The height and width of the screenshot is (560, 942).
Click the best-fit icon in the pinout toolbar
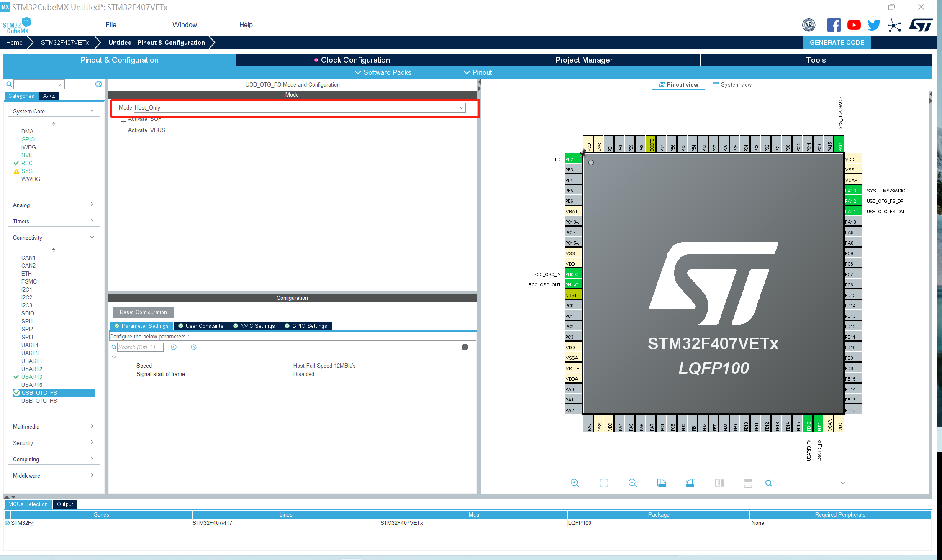coord(603,483)
